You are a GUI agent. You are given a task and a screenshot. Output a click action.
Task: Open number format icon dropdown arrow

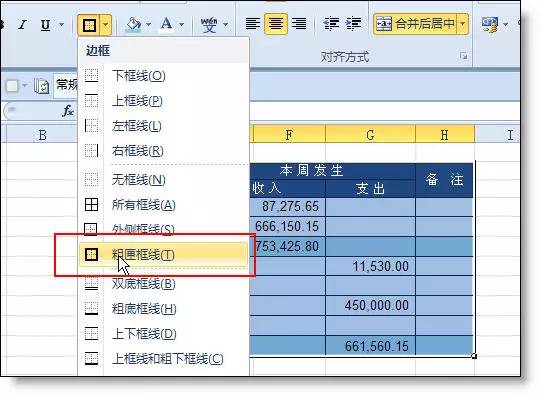pos(505,25)
